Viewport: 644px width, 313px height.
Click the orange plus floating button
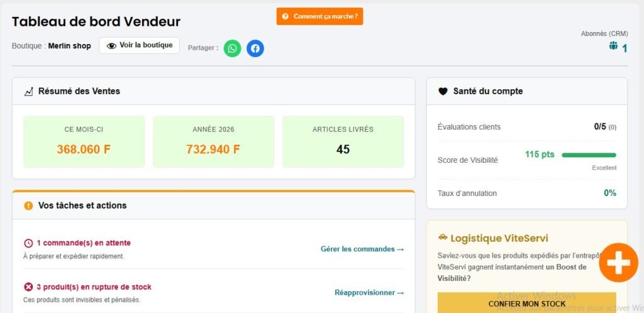[619, 263]
